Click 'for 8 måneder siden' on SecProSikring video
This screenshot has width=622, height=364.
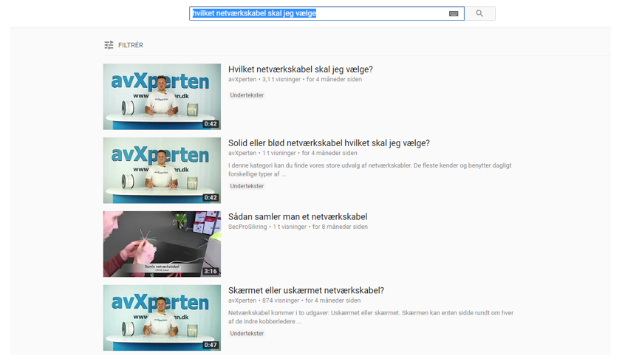340,227
